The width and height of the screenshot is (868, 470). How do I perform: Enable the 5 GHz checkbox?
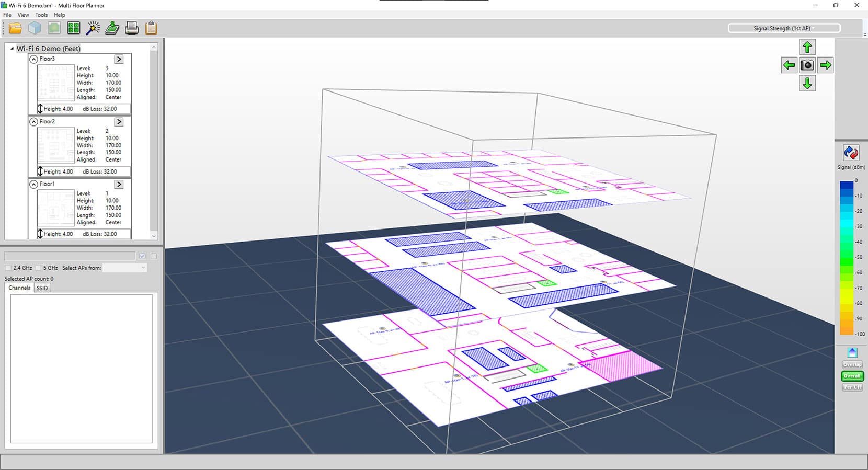point(38,268)
